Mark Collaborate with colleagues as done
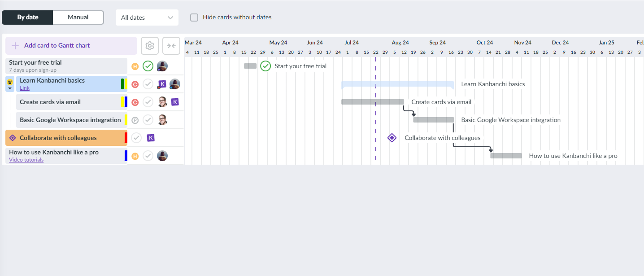644x276 pixels. pos(136,138)
